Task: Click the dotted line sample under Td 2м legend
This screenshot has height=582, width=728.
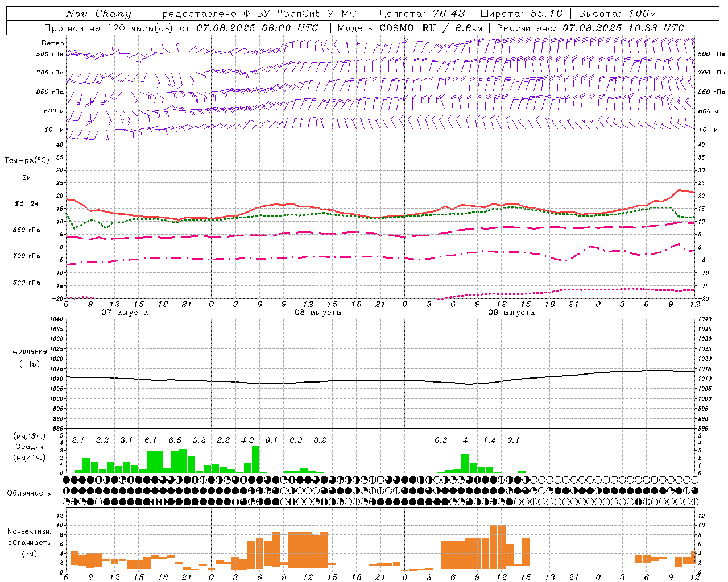Action: pyautogui.click(x=25, y=210)
